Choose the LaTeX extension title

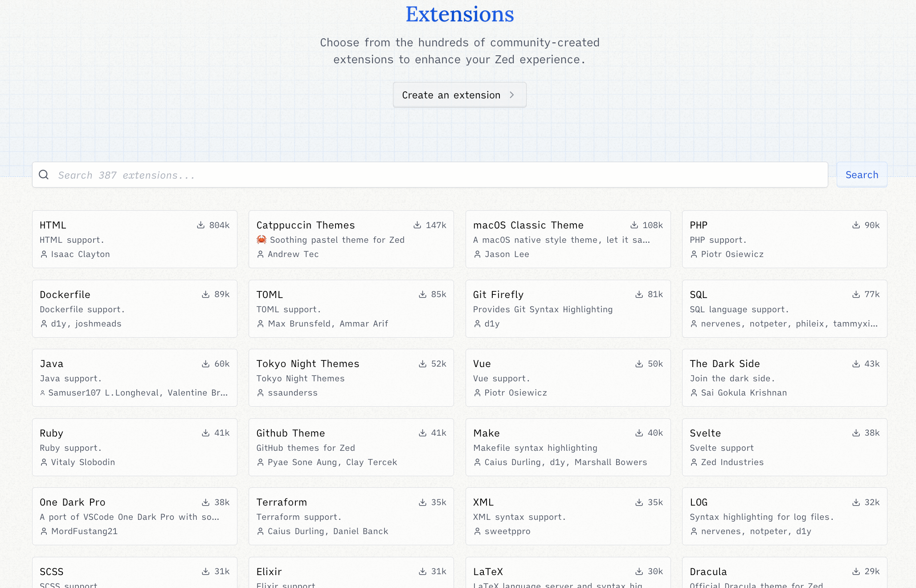point(488,572)
